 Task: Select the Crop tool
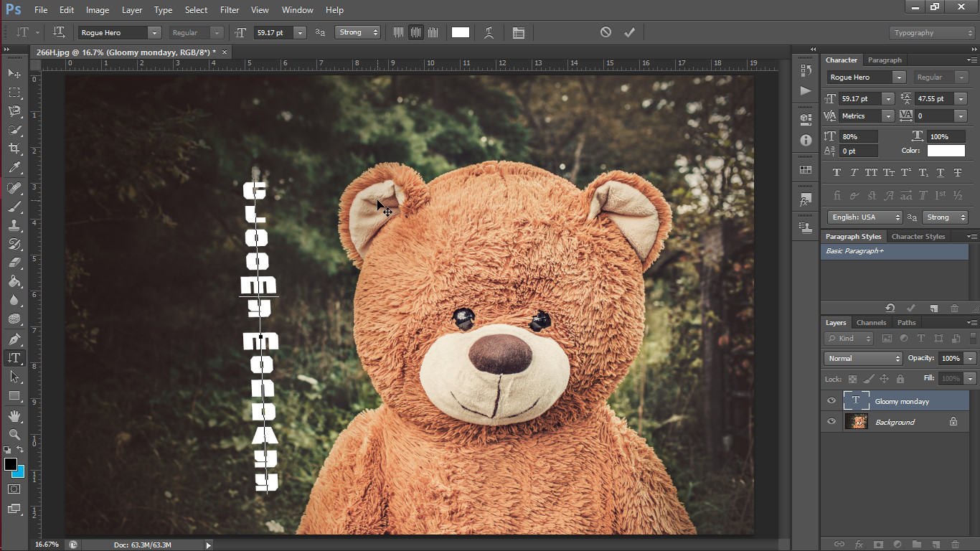point(14,149)
